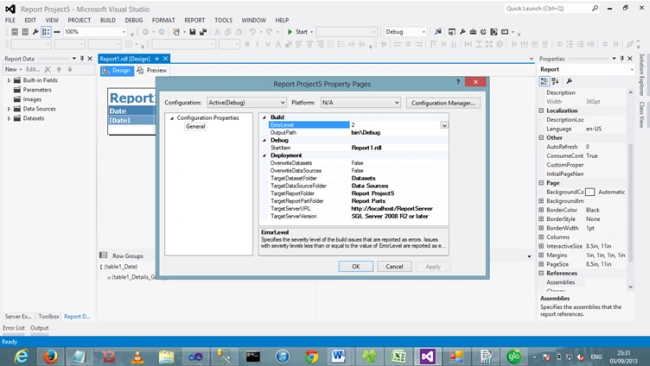Click the New button in Report Data

[13, 70]
